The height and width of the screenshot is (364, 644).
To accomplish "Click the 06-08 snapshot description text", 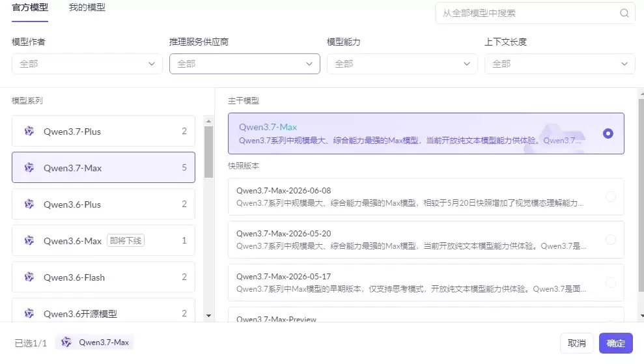I will (x=410, y=203).
